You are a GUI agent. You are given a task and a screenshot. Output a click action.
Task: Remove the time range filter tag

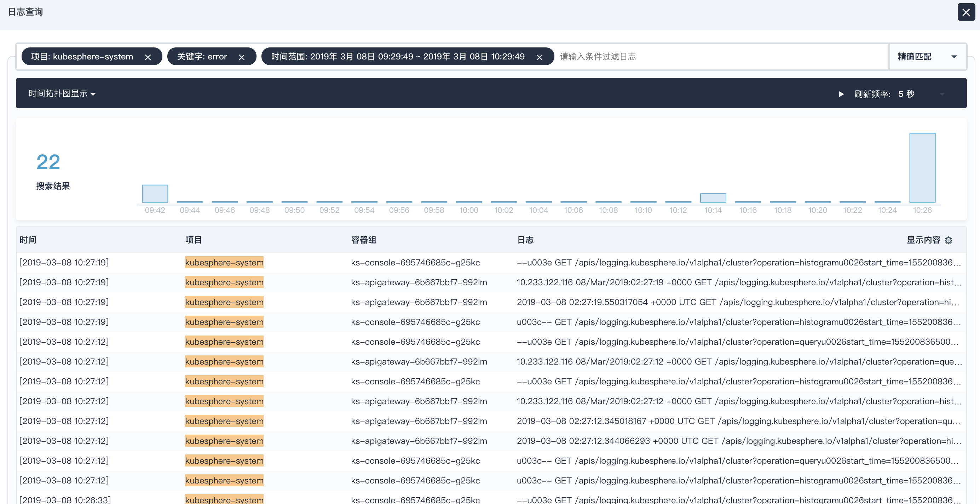539,57
